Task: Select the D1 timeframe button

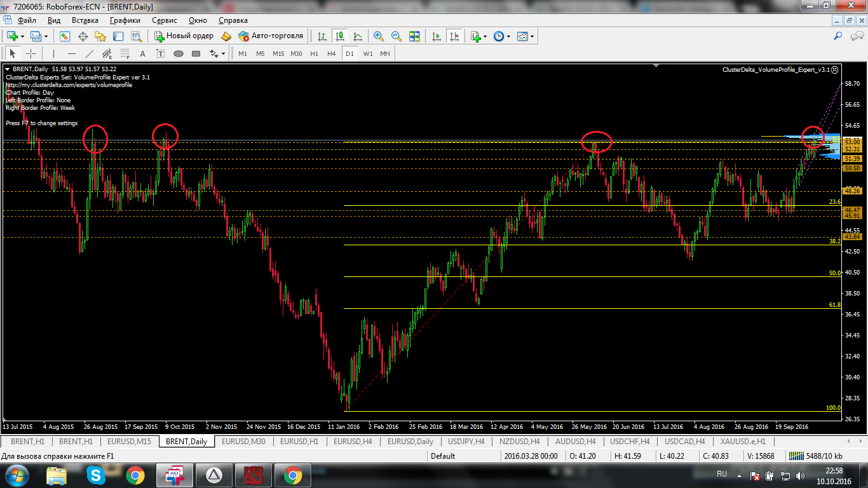Action: (349, 53)
